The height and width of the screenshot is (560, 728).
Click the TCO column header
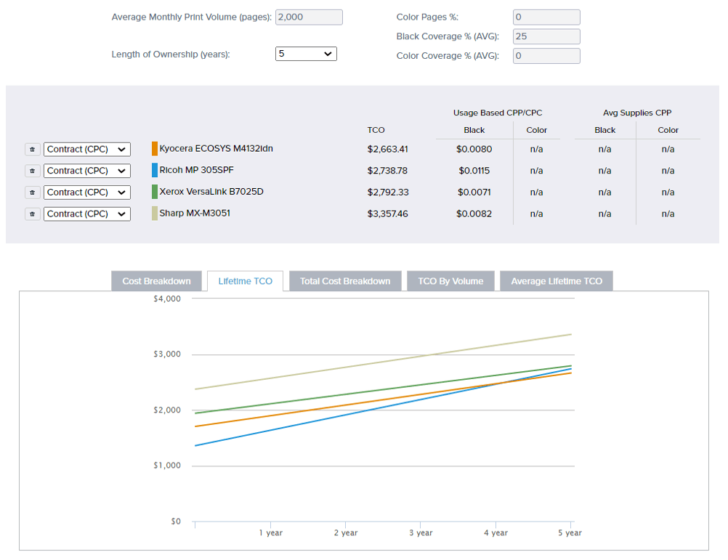(x=376, y=130)
